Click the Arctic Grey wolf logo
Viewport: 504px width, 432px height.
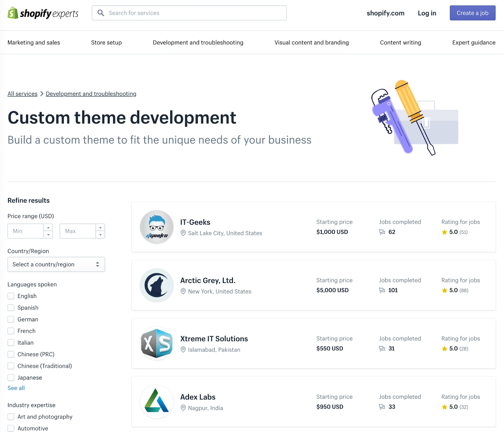point(157,285)
